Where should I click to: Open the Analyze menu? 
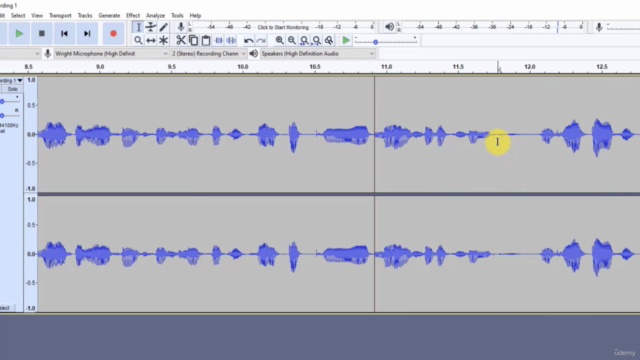pyautogui.click(x=156, y=16)
